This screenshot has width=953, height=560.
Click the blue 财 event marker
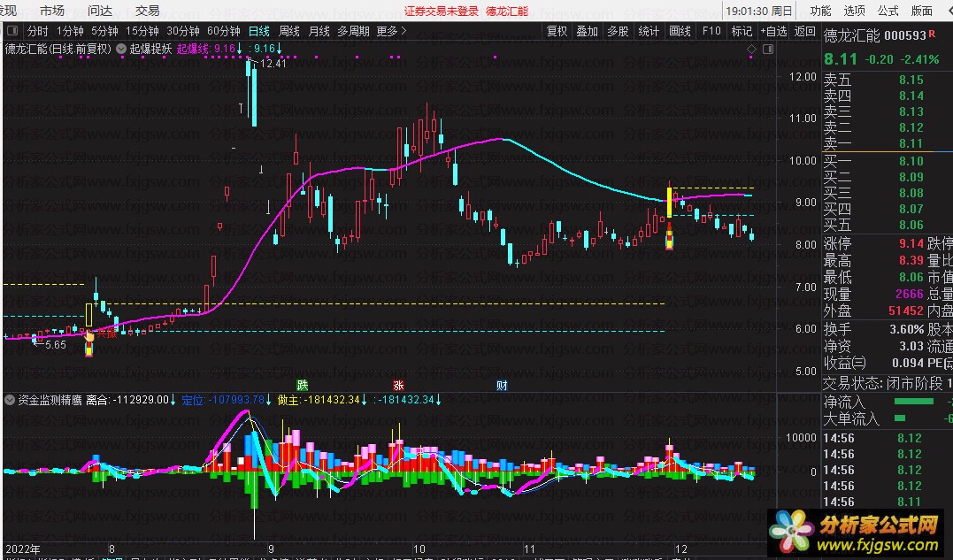[x=502, y=385]
